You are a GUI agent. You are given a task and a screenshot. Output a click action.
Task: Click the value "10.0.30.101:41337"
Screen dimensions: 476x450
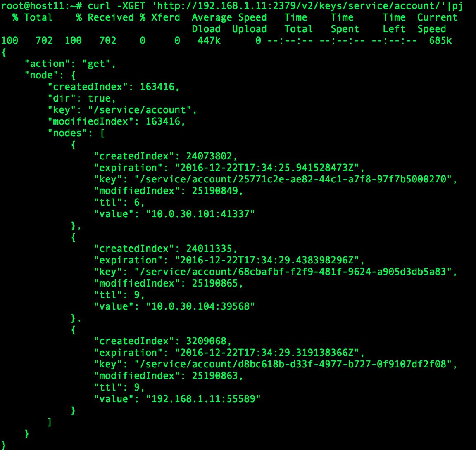[x=200, y=214]
